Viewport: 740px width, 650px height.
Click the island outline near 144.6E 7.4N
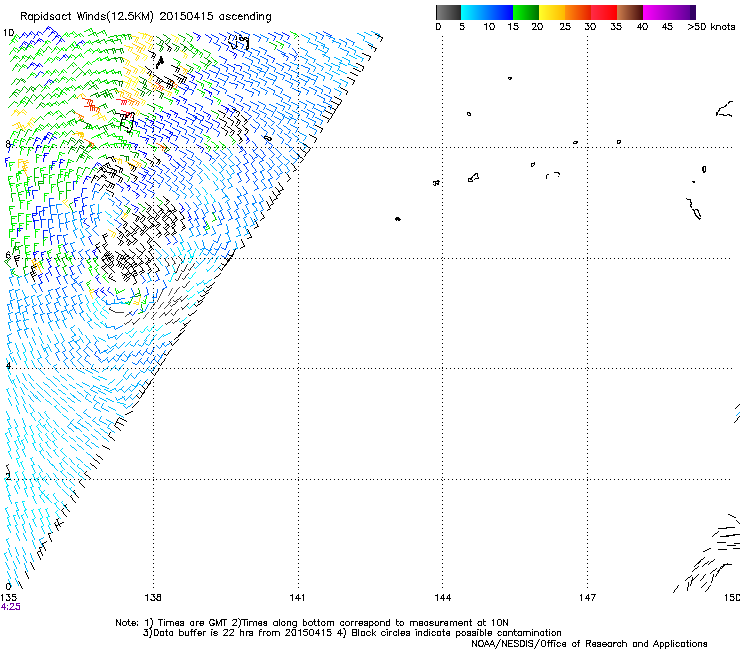(473, 177)
